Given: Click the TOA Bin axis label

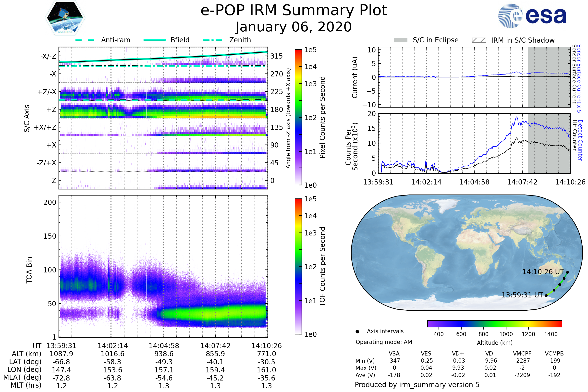Looking at the screenshot, I should click(x=29, y=270).
